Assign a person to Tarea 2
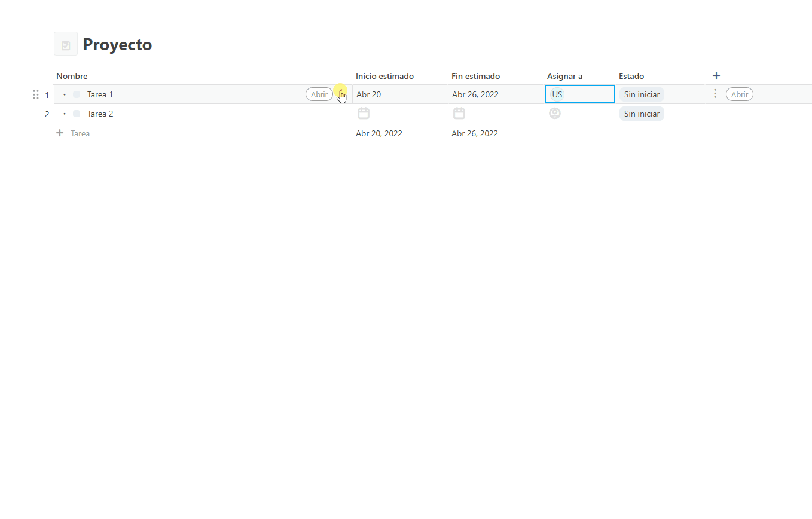812x519 pixels. pos(555,113)
